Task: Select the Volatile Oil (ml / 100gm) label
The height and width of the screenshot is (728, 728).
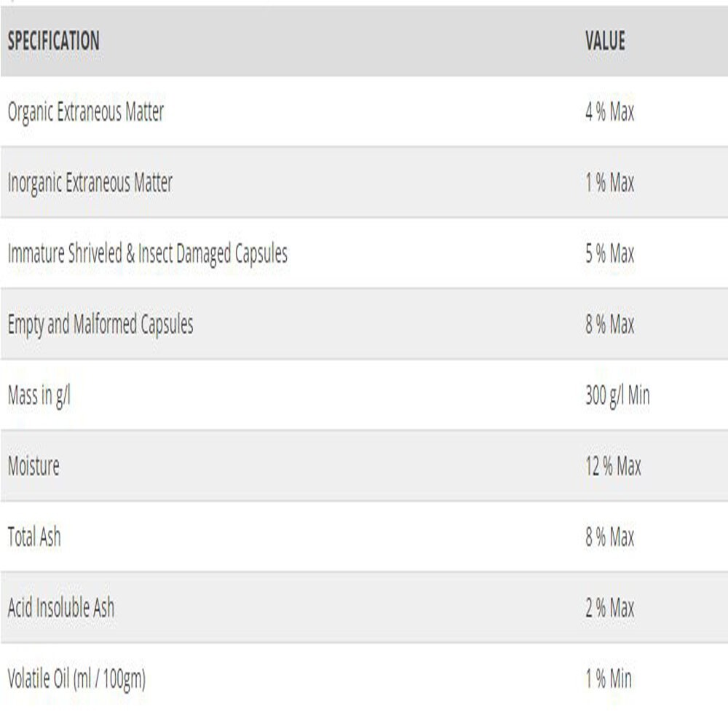Action: pos(76,680)
